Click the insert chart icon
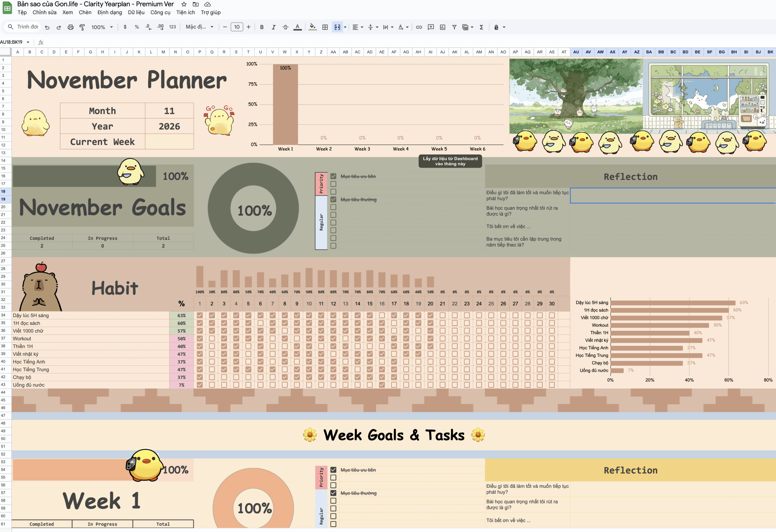This screenshot has width=776, height=532. (x=443, y=27)
